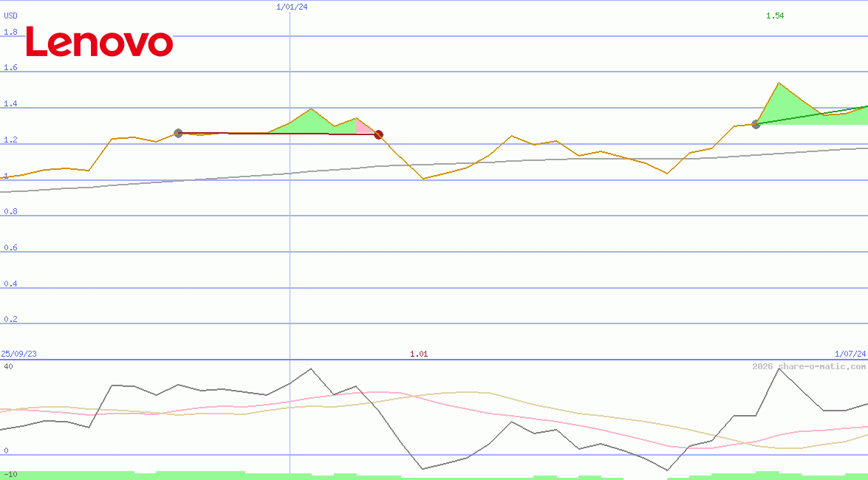This screenshot has width=868, height=480.
Task: Click the green 1.54 high value
Action: pyautogui.click(x=775, y=16)
